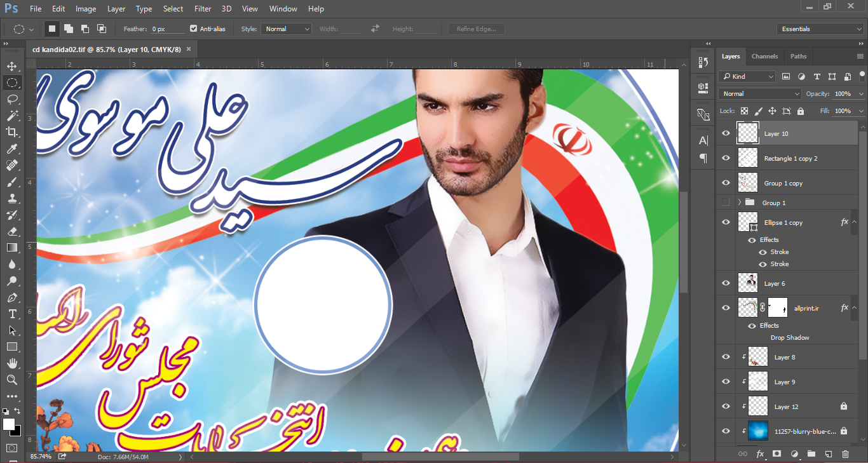Click Link layers icon in Layers panel

742,454
